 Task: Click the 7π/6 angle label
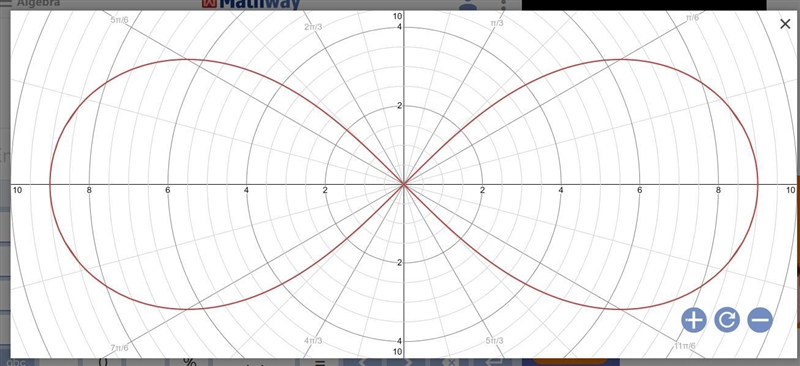119,348
